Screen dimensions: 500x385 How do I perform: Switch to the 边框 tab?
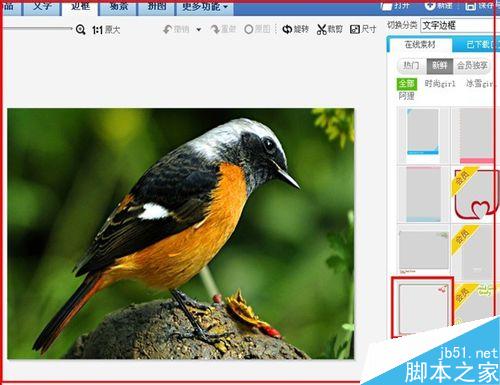[x=80, y=7]
